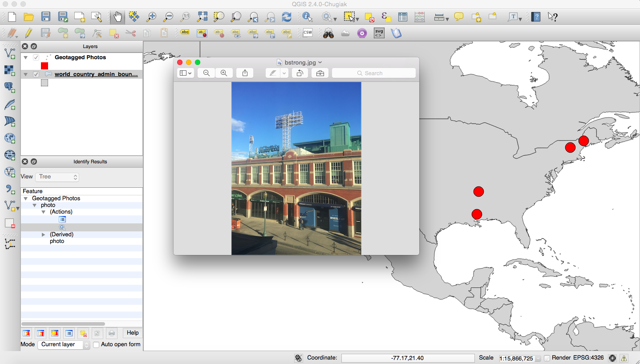Viewport: 640px width, 364px height.
Task: Toggle visibility of the Geotagged Photos layer
Action: 36,57
